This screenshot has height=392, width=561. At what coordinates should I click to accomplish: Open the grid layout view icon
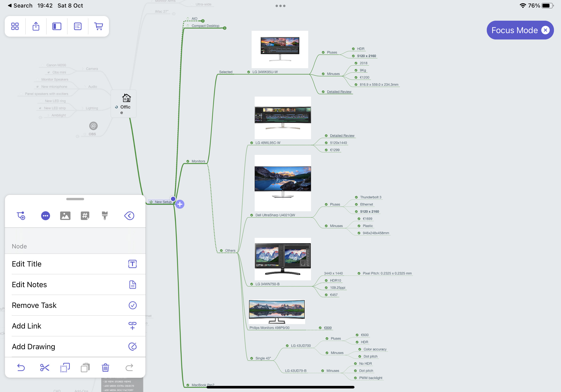coord(15,27)
